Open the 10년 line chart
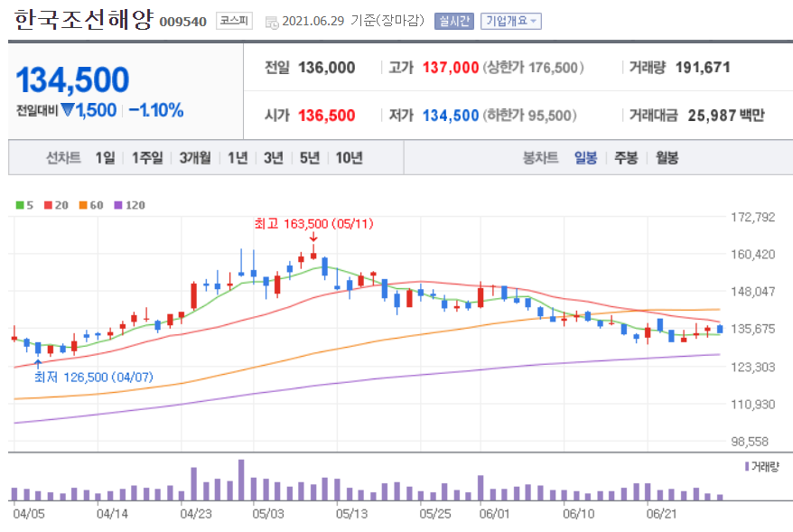 click(x=349, y=158)
